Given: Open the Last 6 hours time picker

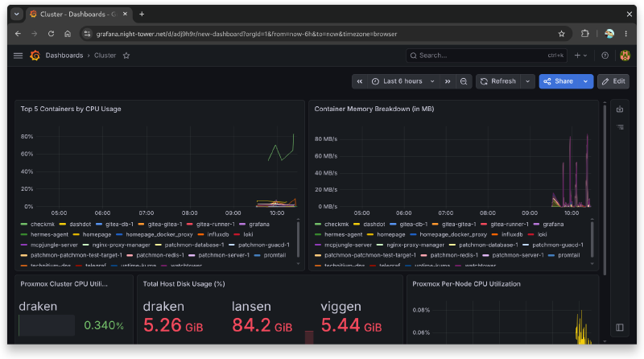Looking at the screenshot, I should click(403, 81).
